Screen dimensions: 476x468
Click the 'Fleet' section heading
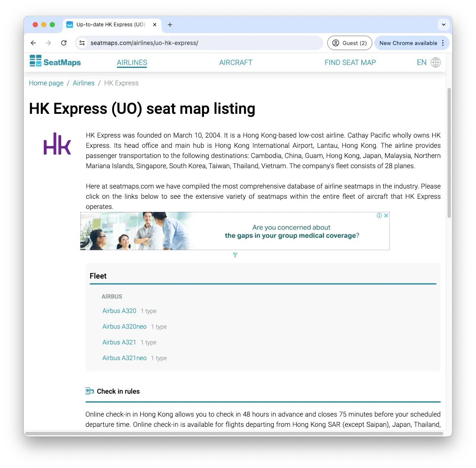click(98, 276)
